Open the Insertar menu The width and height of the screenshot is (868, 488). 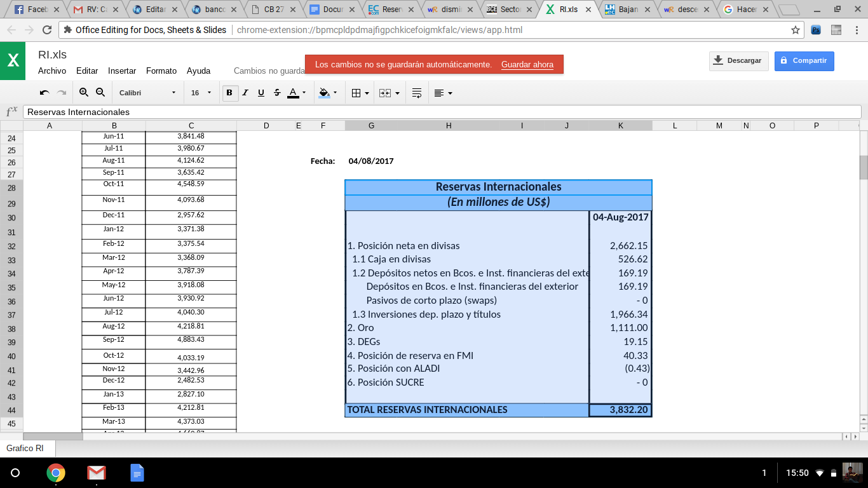[x=122, y=71]
